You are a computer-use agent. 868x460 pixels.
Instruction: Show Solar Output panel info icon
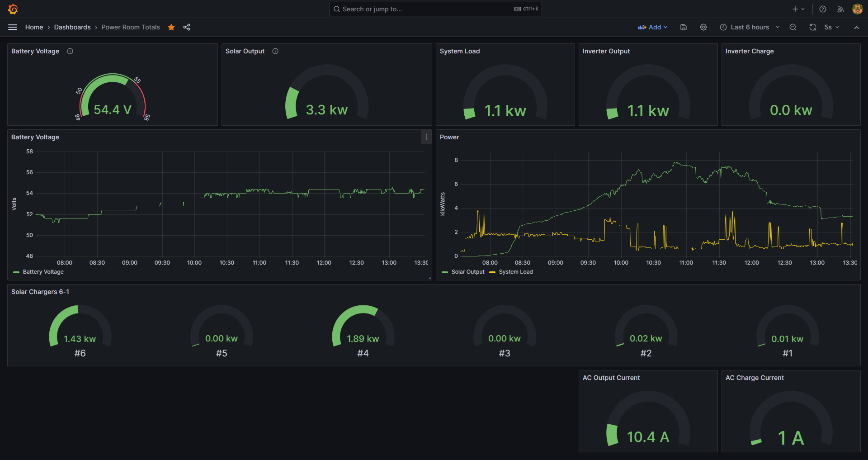(275, 51)
